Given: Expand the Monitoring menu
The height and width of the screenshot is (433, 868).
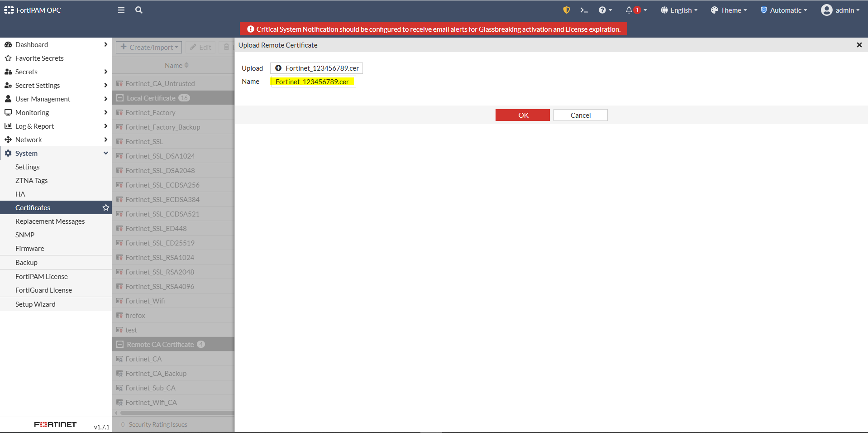Looking at the screenshot, I should coord(56,112).
